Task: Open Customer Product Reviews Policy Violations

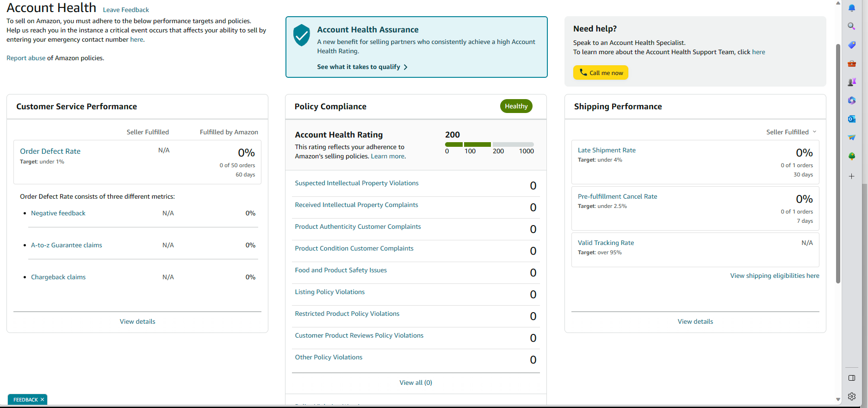Action: point(360,335)
